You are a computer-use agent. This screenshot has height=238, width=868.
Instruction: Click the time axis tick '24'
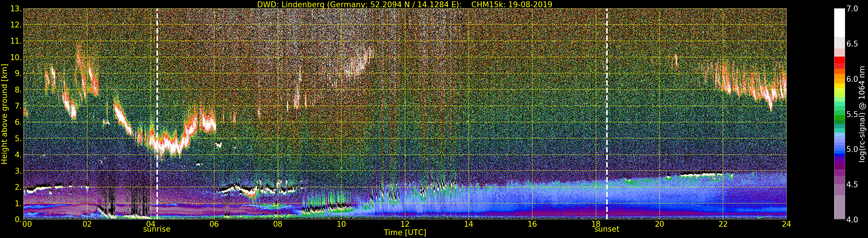coord(786,224)
